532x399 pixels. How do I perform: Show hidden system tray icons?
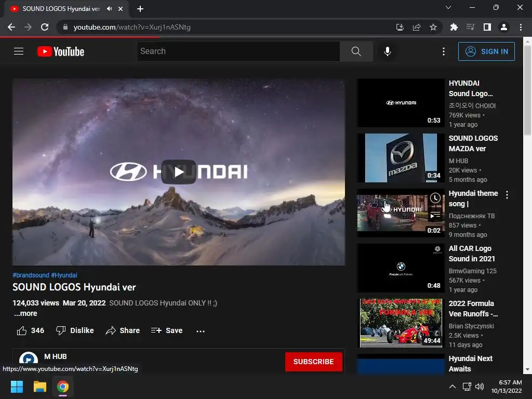(x=453, y=387)
